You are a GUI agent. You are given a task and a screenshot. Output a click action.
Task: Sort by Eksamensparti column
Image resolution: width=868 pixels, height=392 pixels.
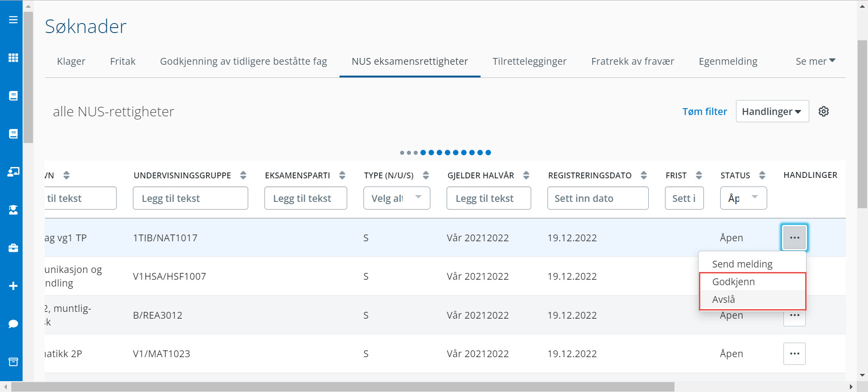pyautogui.click(x=342, y=175)
